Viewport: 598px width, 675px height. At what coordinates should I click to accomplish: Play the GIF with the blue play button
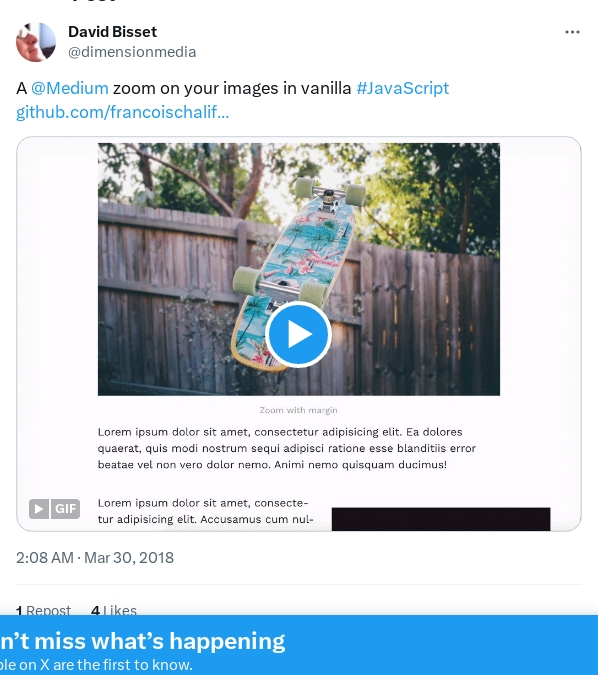pos(298,334)
